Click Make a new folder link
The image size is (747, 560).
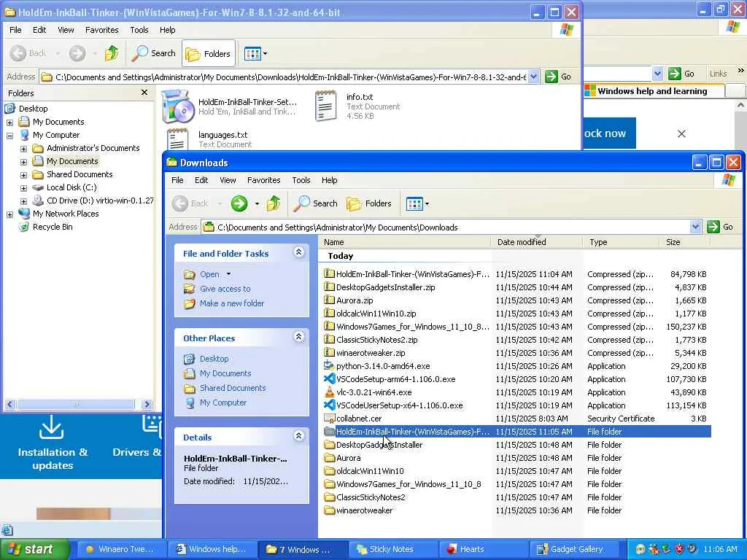232,303
